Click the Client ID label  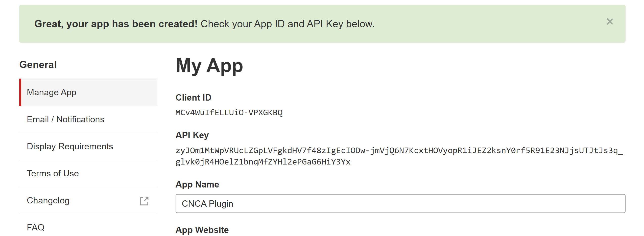click(193, 97)
